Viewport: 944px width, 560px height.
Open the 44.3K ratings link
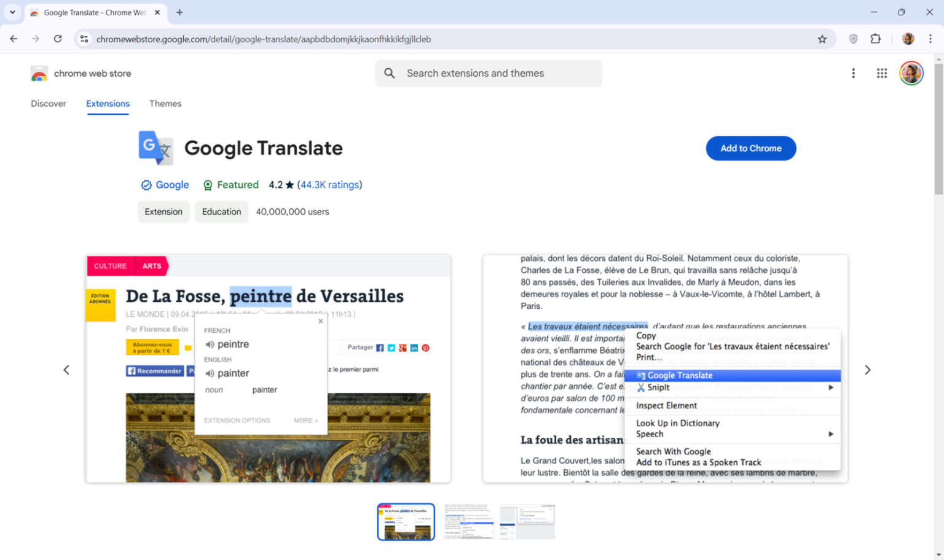point(329,185)
